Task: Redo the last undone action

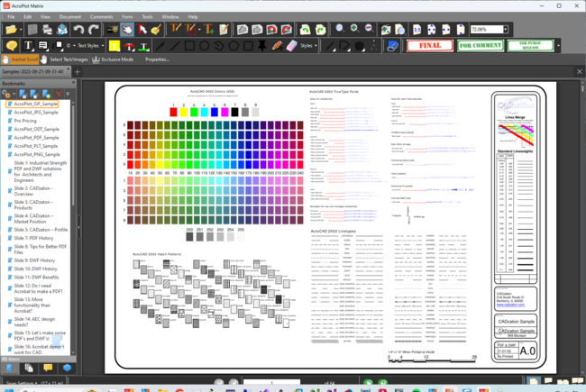Action: pyautogui.click(x=94, y=30)
